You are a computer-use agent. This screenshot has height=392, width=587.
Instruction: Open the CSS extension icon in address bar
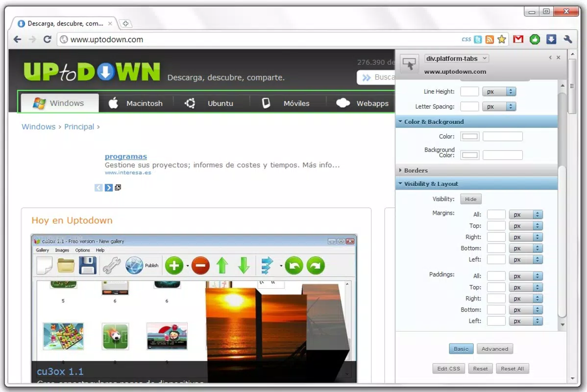click(466, 39)
